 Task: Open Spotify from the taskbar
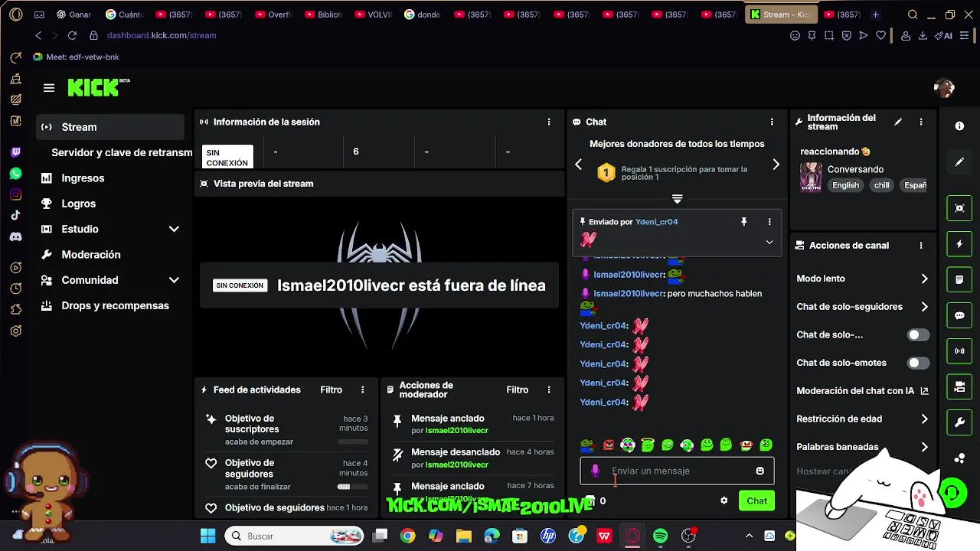point(661,536)
